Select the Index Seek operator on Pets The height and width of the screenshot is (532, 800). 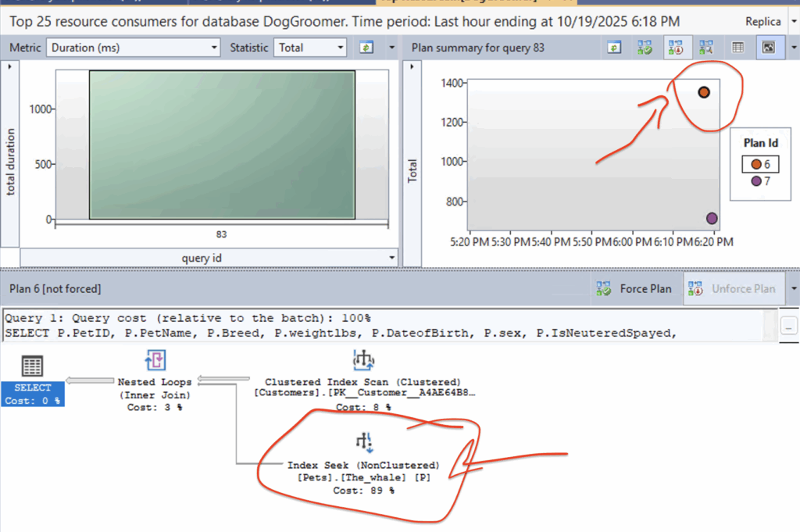click(x=363, y=444)
